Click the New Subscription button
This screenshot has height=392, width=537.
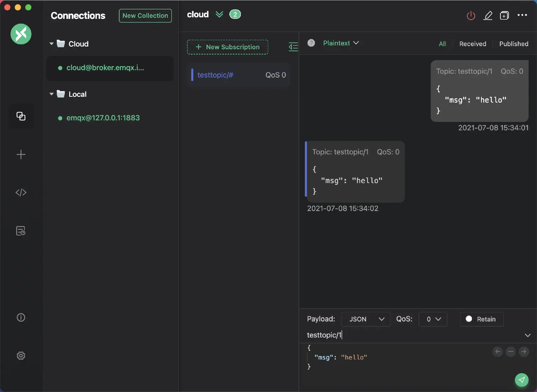(x=227, y=47)
